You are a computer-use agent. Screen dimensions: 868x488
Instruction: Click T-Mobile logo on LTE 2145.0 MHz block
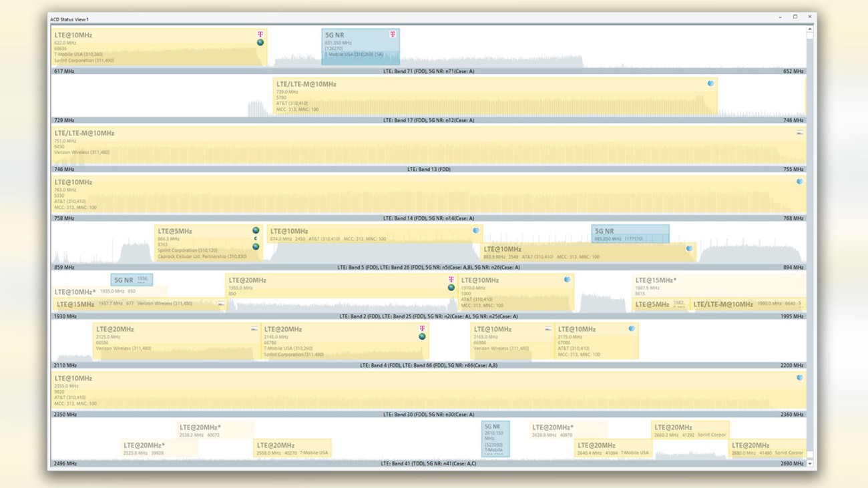(x=422, y=328)
